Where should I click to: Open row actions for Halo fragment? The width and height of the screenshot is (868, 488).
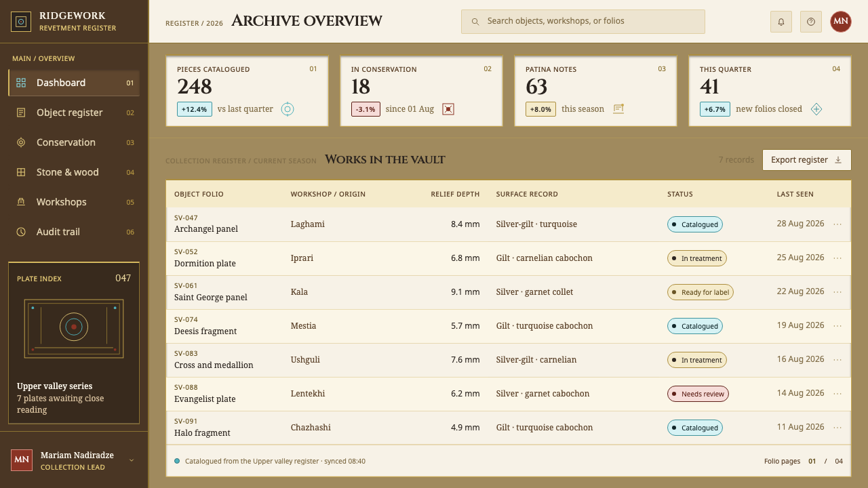(837, 428)
